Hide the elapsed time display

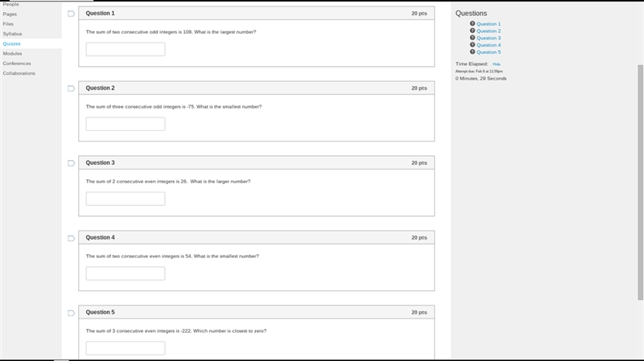496,64
